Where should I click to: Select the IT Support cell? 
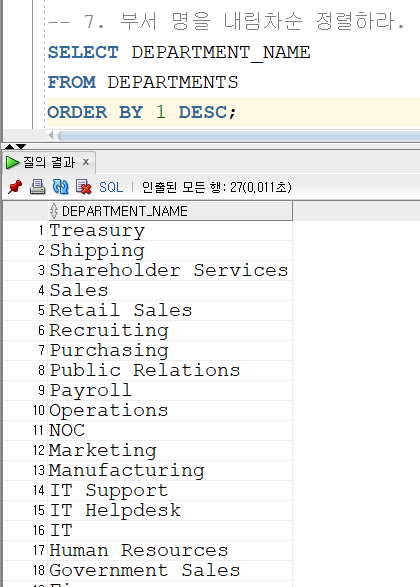point(170,491)
